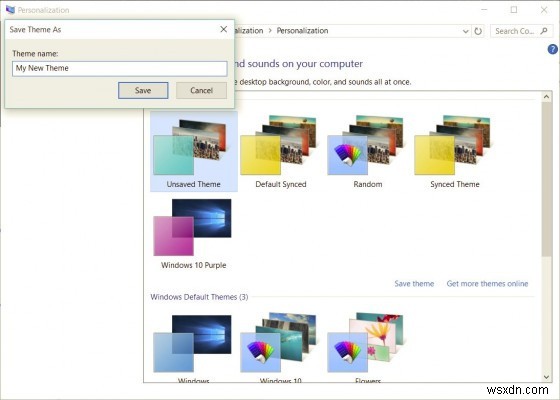Open Get more themes online link
Image resolution: width=560 pixels, height=400 pixels.
[487, 284]
